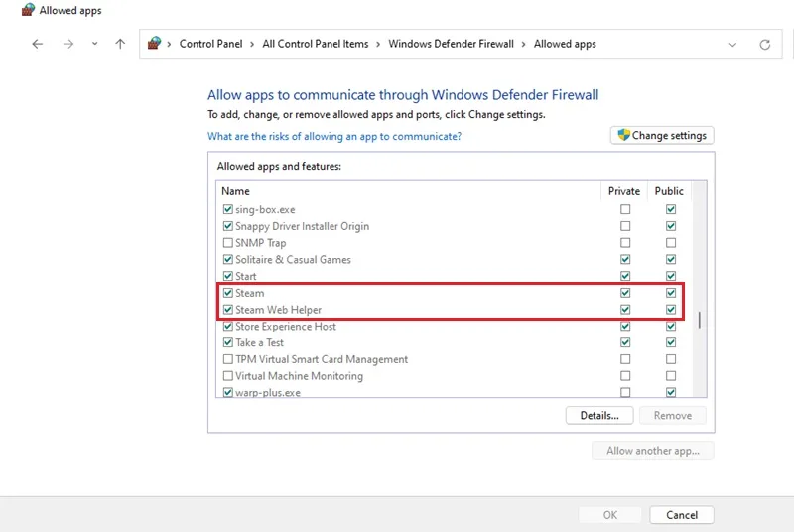
Task: Toggle Solitaire & Casual Games name checkbox
Action: click(x=228, y=260)
